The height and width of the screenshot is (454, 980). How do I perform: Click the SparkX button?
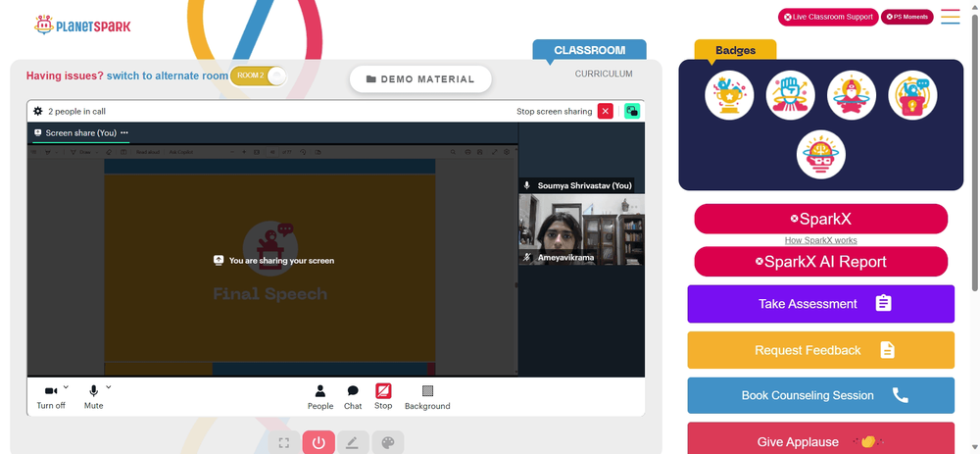(820, 219)
